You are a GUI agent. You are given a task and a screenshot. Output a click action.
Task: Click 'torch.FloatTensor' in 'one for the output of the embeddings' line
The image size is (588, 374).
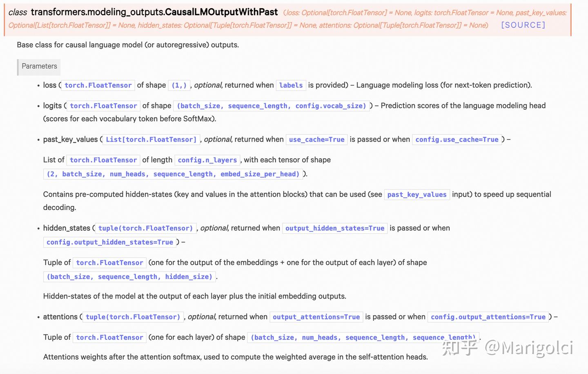click(x=109, y=263)
